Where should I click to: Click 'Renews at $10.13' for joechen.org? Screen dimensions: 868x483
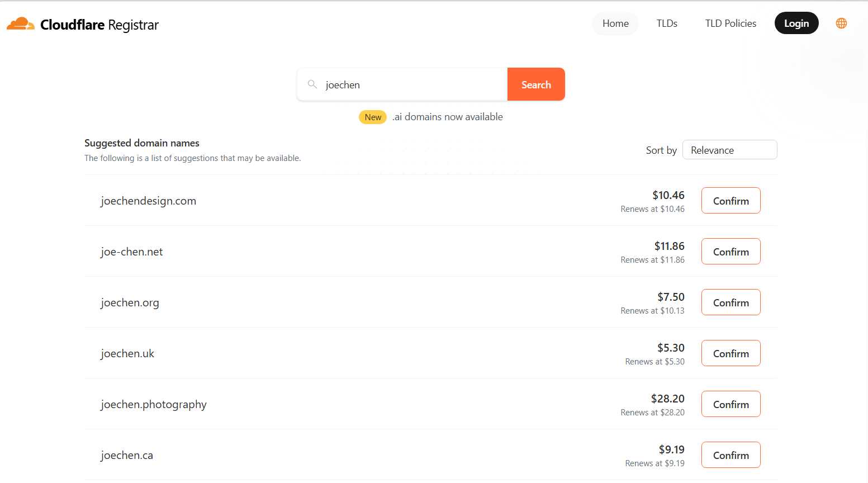coord(652,311)
